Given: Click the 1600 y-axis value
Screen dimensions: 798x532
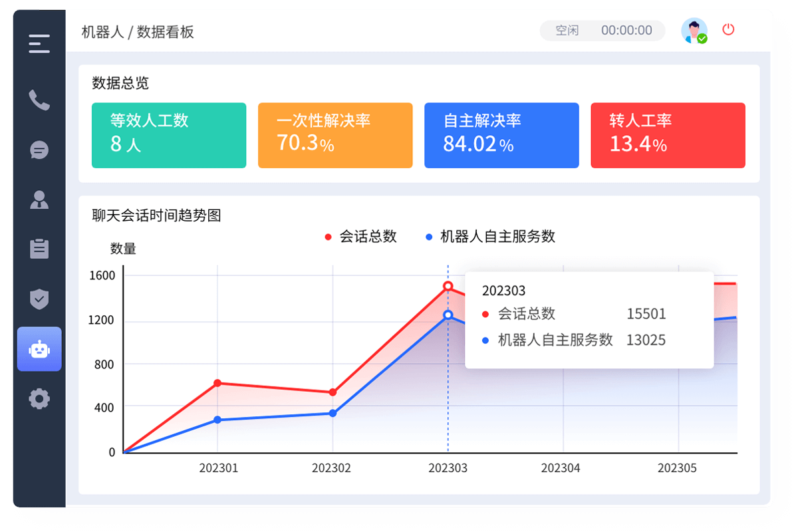Looking at the screenshot, I should pos(102,275).
